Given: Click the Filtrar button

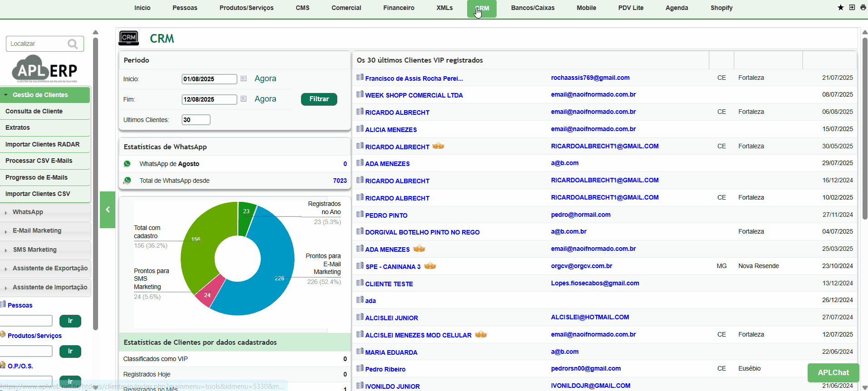Looking at the screenshot, I should (x=319, y=99).
